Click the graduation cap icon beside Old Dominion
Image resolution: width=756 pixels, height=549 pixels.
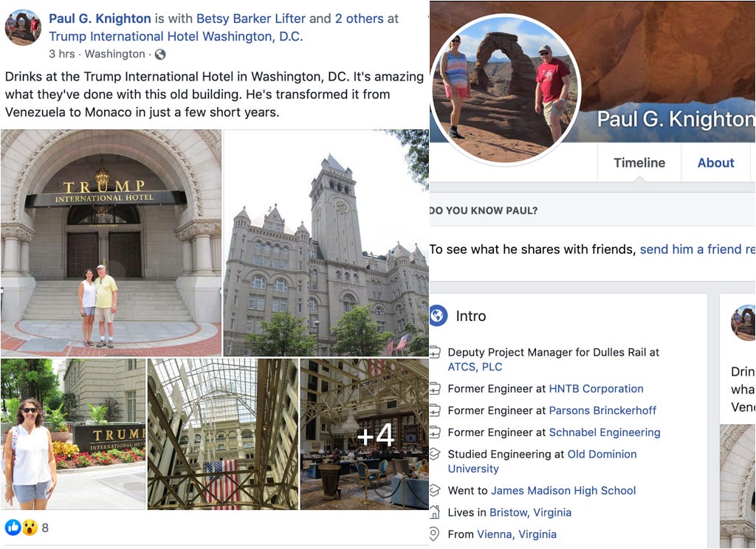pos(435,454)
